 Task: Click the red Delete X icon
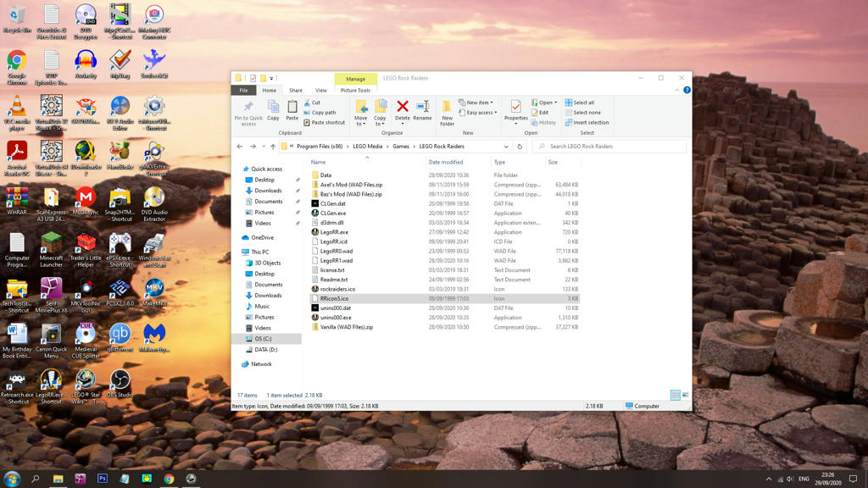(403, 106)
